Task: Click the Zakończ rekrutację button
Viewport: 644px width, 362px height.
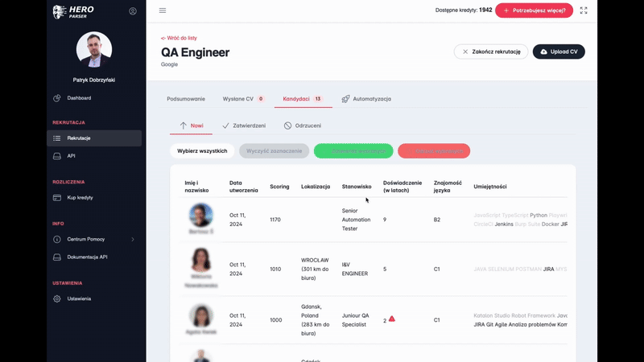Action: [x=491, y=51]
